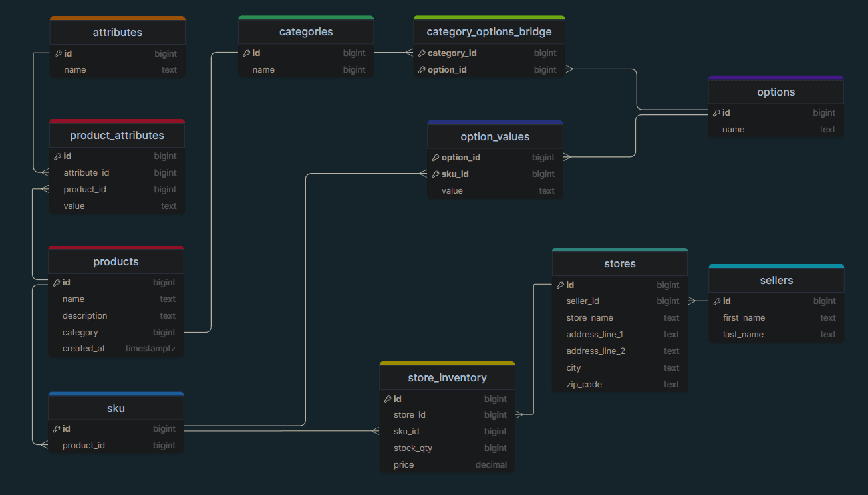
Task: Click the category field in products
Action: pyautogui.click(x=116, y=333)
